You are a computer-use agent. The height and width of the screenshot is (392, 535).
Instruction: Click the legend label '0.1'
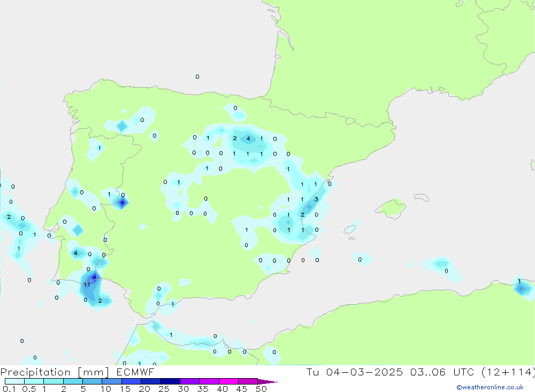click(9, 389)
